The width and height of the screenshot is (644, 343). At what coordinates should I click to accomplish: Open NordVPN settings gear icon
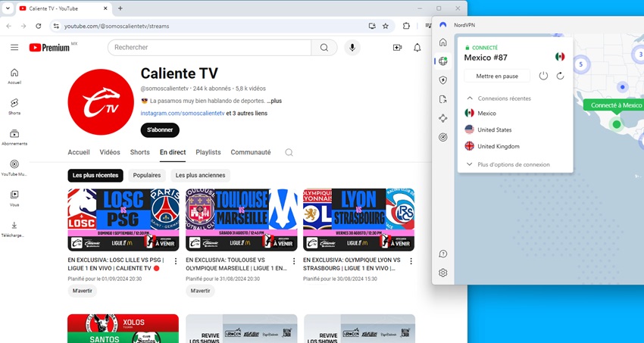click(442, 273)
